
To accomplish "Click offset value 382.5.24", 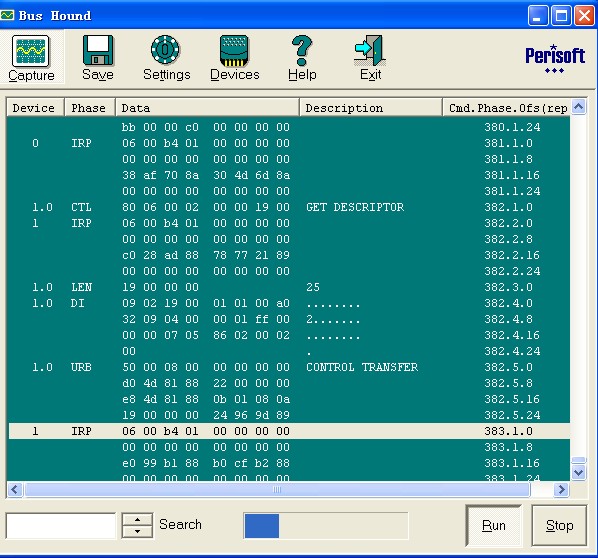I will tap(512, 415).
